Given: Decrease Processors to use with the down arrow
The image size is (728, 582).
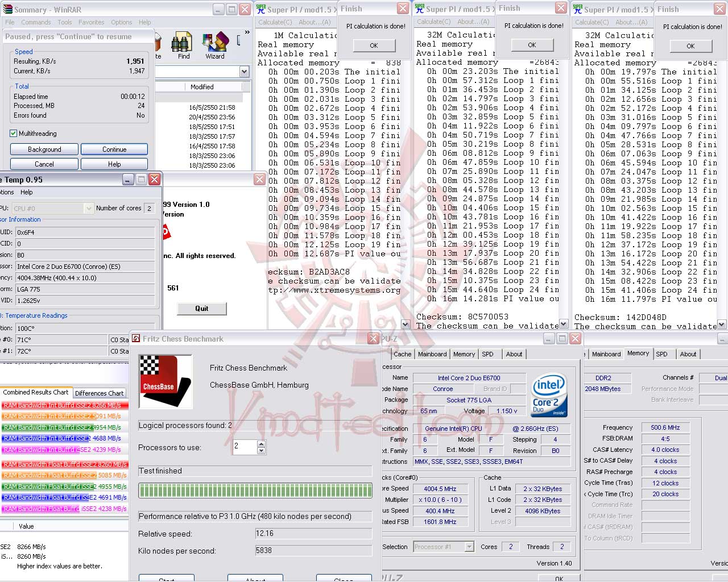Looking at the screenshot, I should 261,450.
